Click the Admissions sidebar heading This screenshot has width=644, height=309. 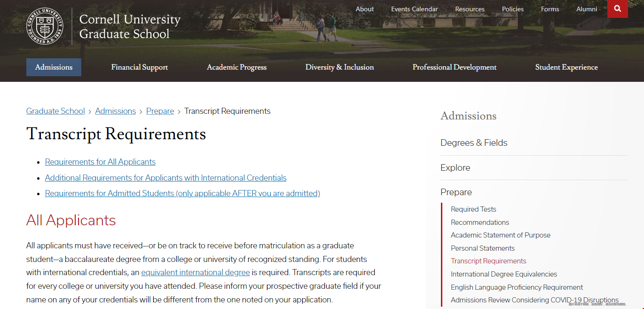[x=469, y=116]
